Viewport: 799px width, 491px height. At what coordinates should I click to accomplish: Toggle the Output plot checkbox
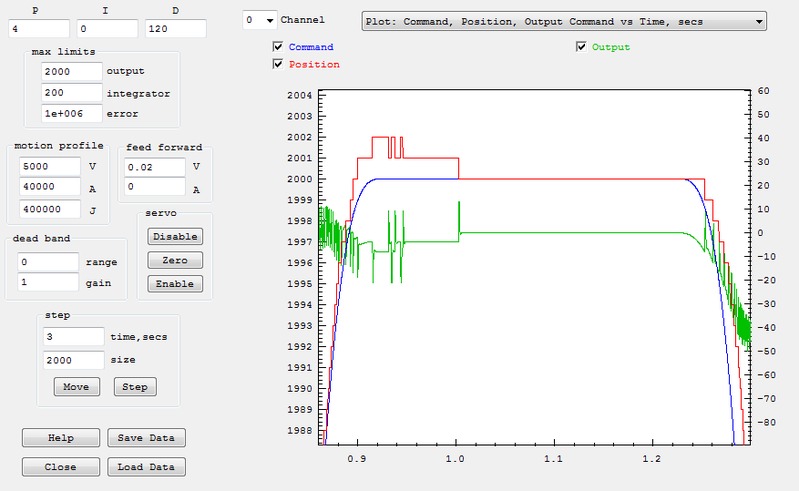(x=581, y=47)
